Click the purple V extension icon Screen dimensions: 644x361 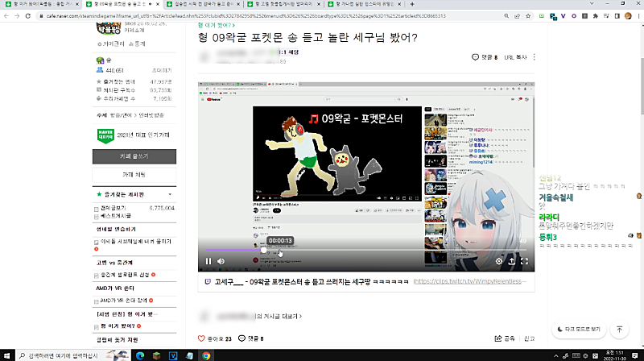pyautogui.click(x=563, y=16)
